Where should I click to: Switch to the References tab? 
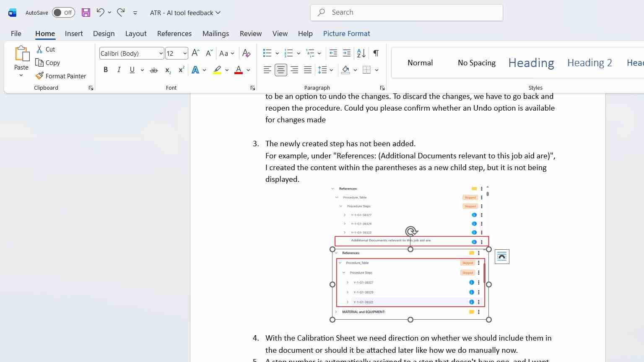pyautogui.click(x=174, y=34)
